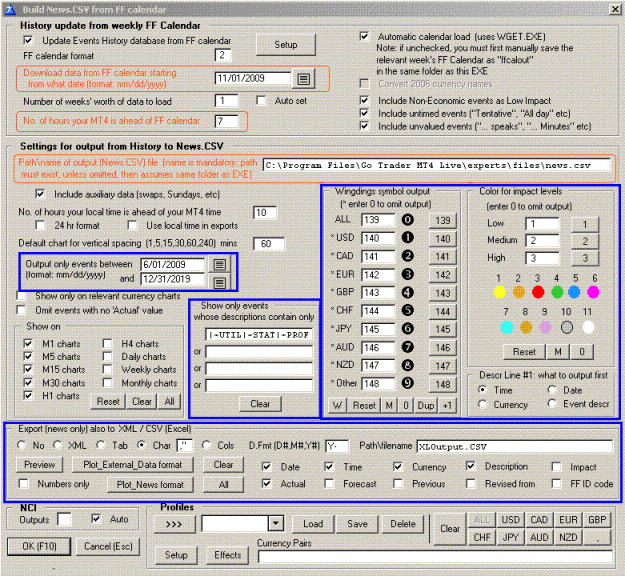Click the Wingdings symbol 3 for EUR
This screenshot has height=576, width=625.
point(407,274)
